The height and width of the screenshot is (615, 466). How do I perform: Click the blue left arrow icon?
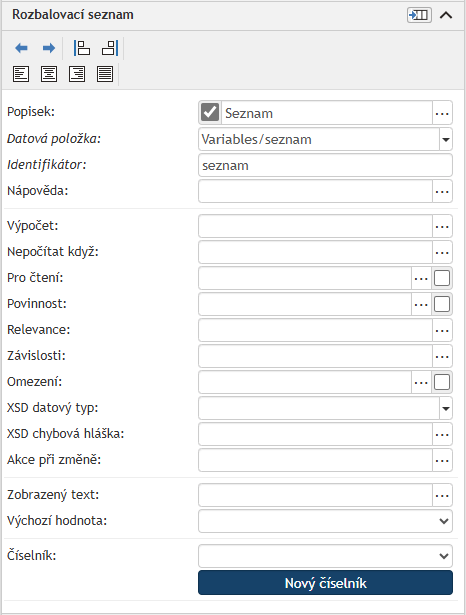pos(21,48)
